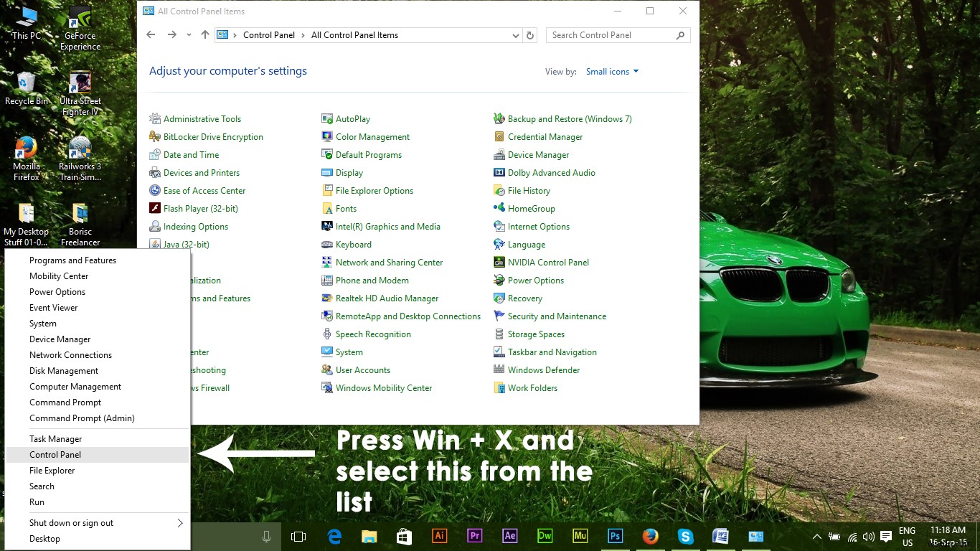Image resolution: width=980 pixels, height=551 pixels.
Task: Show hidden system tray icons
Action: coord(817,536)
